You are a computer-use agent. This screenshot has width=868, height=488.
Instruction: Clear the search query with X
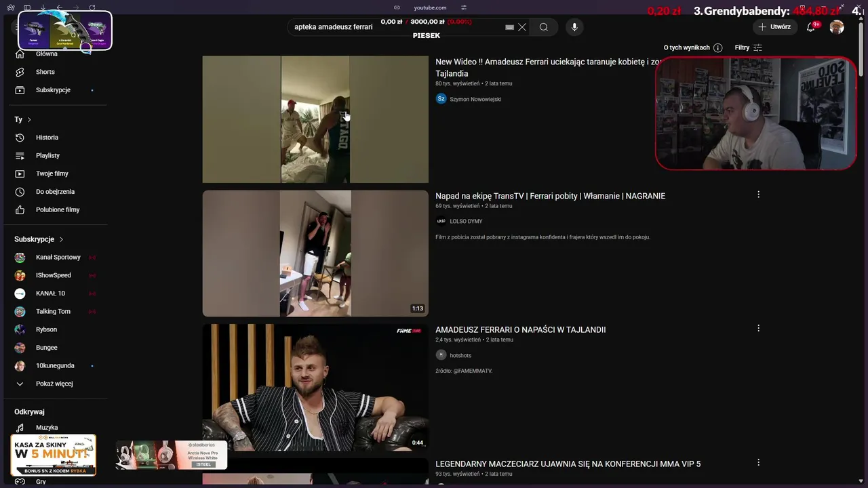522,27
